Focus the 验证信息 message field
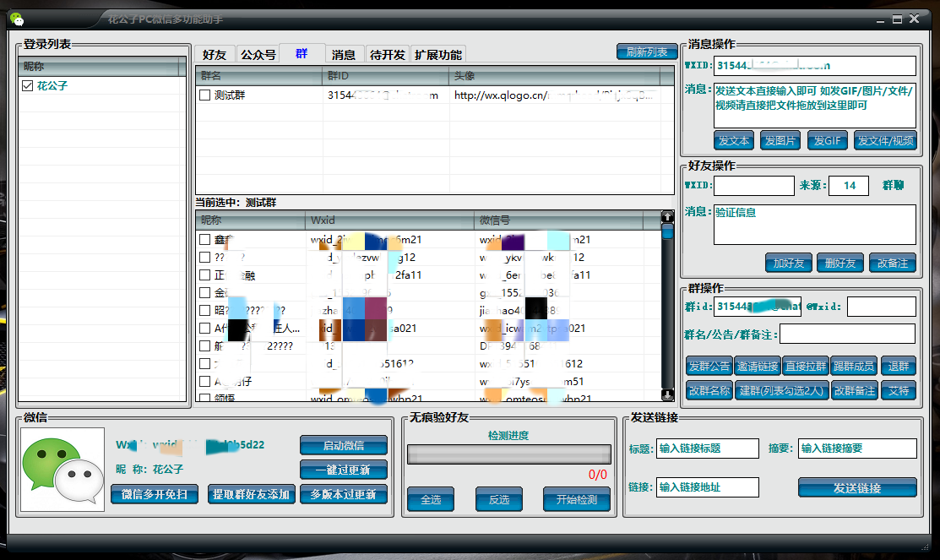Image resolution: width=940 pixels, height=560 pixels. click(815, 225)
